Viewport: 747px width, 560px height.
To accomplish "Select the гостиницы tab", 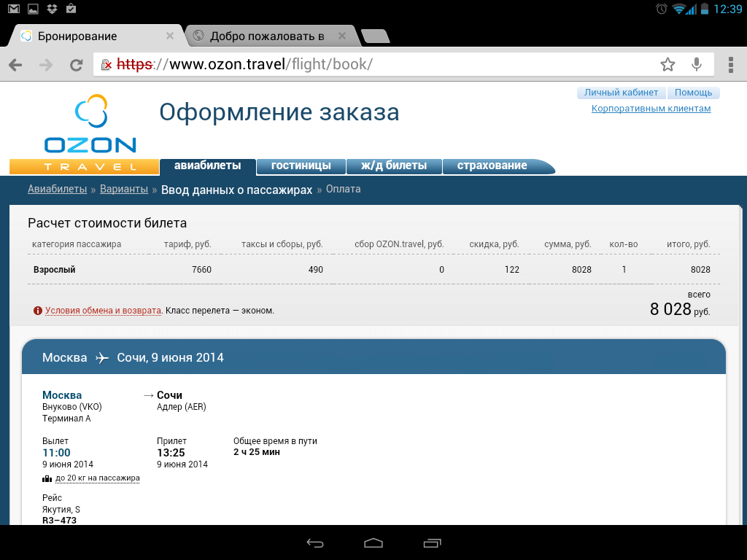I will click(301, 166).
